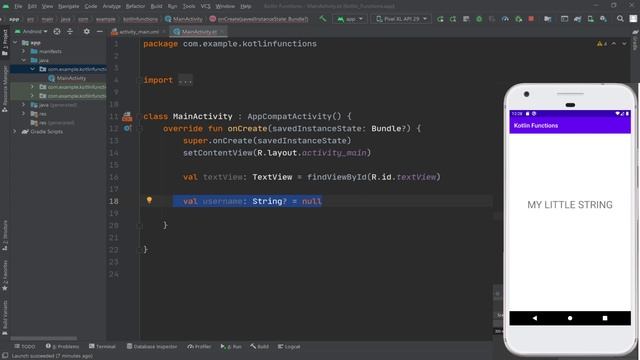Hide the Project panel with minus icon
The width and height of the screenshot is (640, 360).
point(100,31)
